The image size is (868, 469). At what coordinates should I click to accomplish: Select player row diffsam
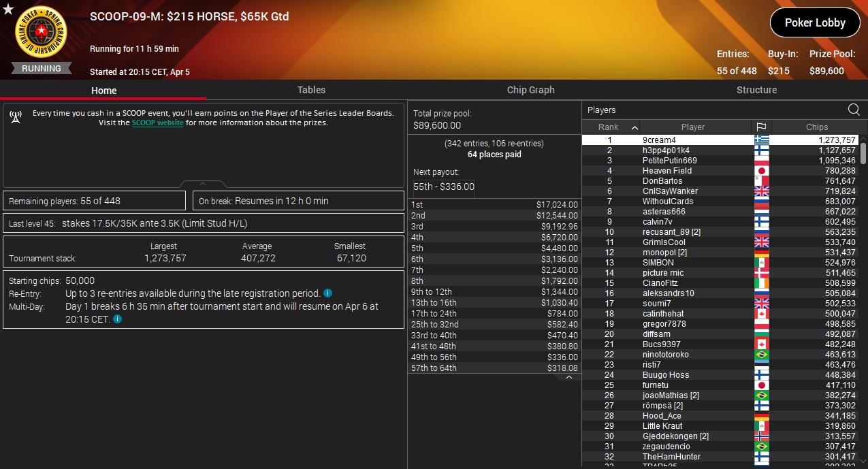click(x=720, y=334)
